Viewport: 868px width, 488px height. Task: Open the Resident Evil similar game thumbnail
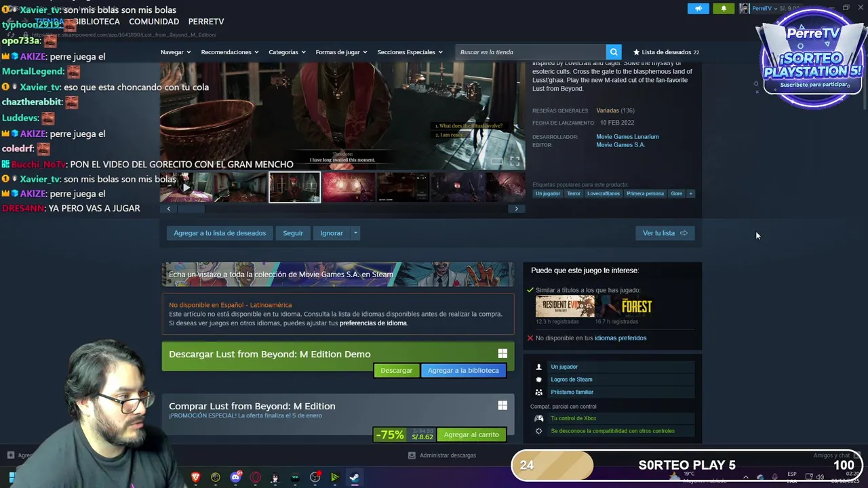point(565,306)
